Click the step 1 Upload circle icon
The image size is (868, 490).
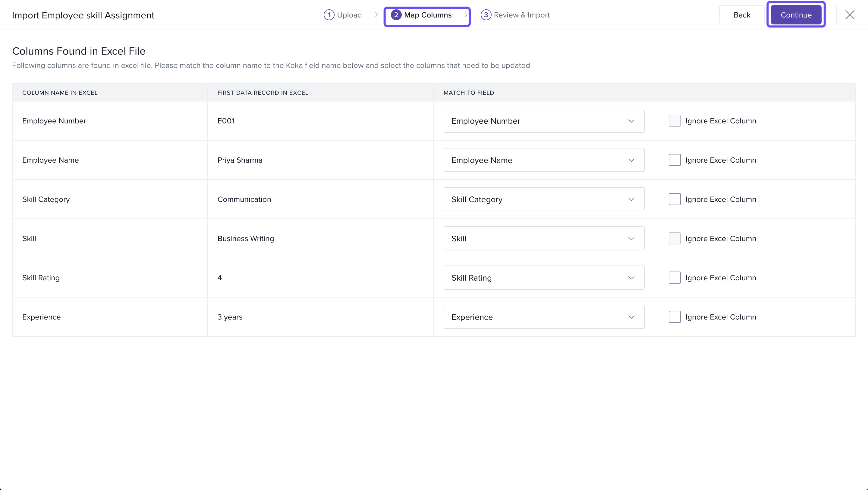329,15
